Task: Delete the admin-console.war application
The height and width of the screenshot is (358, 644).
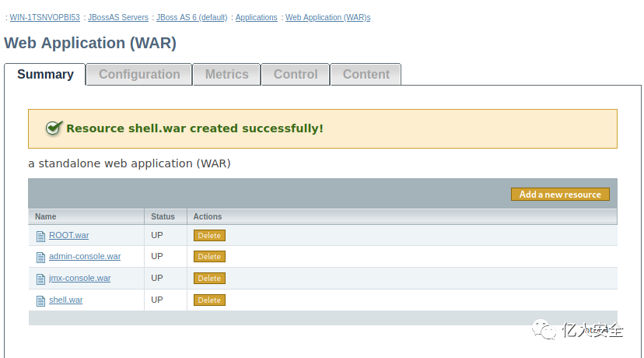Action: (x=209, y=257)
